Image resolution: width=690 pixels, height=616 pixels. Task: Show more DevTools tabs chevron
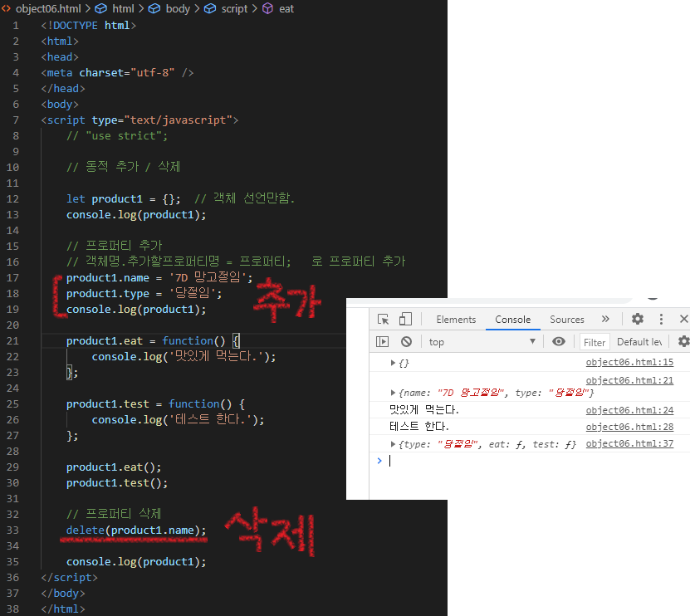pos(605,319)
